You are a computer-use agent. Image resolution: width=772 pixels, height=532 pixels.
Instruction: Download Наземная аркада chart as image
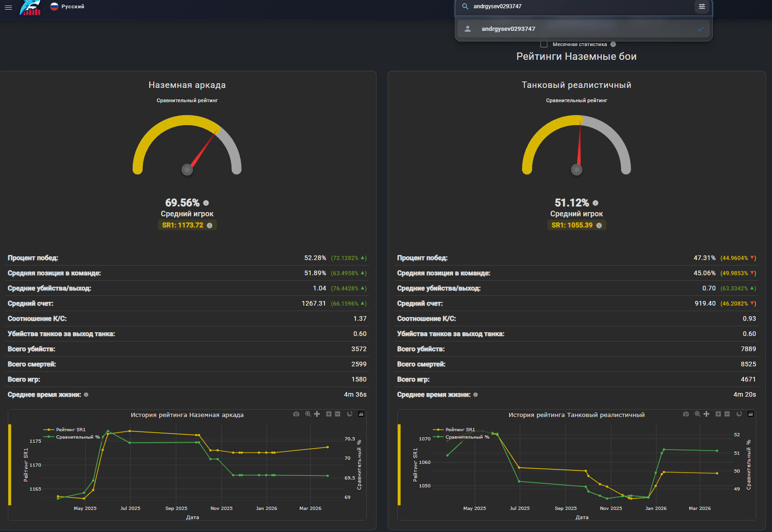tap(296, 414)
